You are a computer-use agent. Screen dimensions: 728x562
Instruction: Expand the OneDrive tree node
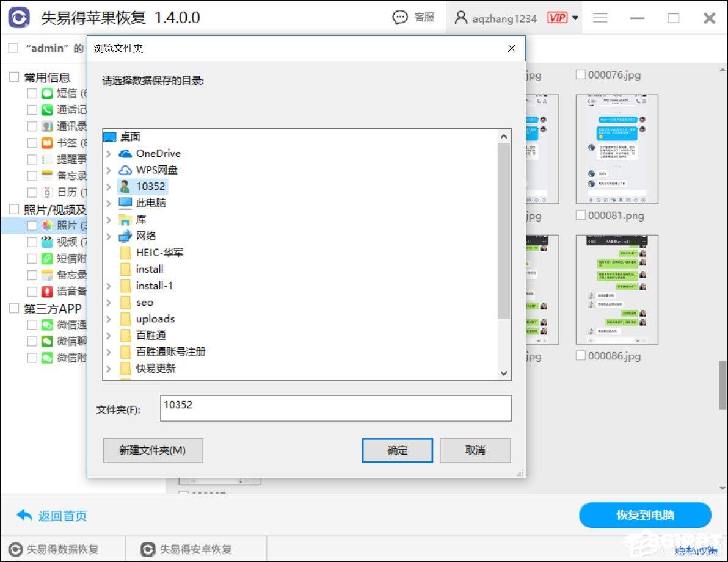pos(109,154)
